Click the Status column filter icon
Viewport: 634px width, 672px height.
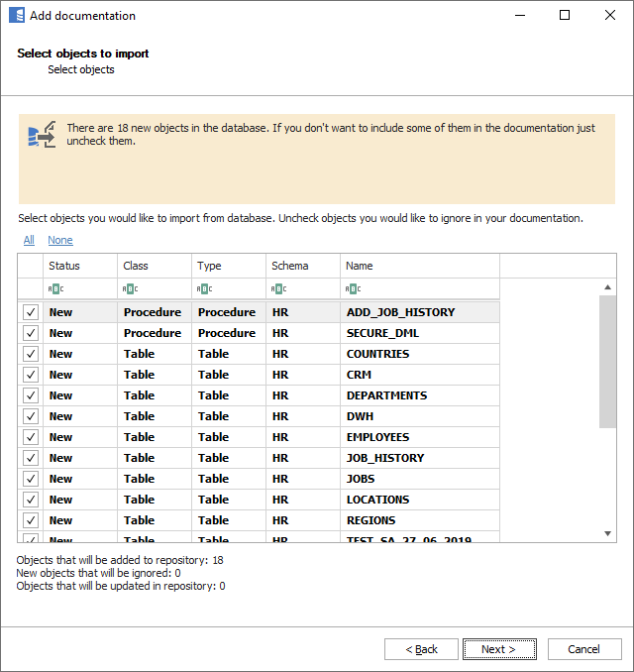click(x=55, y=289)
